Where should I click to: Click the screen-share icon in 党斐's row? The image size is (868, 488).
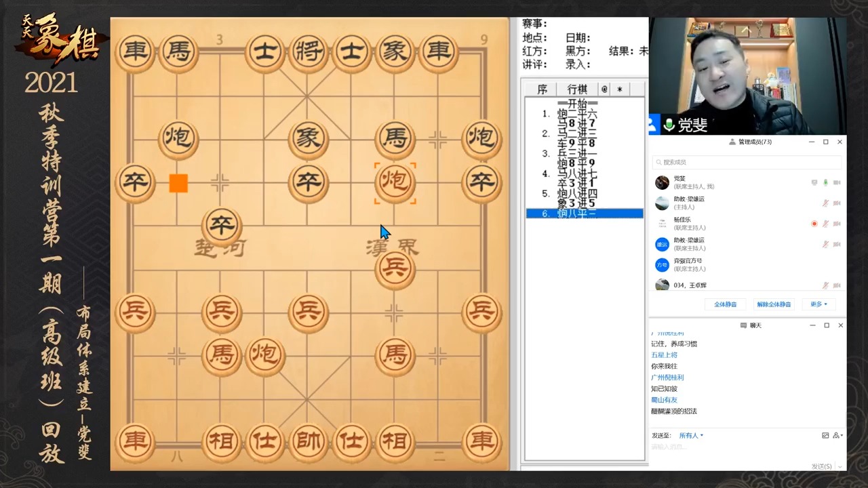tap(814, 182)
